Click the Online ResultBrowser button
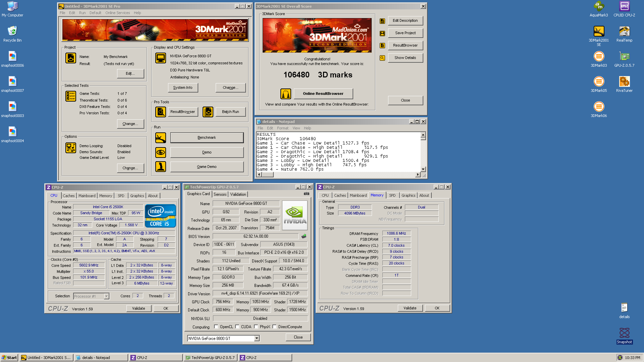644x362 pixels. coord(323,94)
